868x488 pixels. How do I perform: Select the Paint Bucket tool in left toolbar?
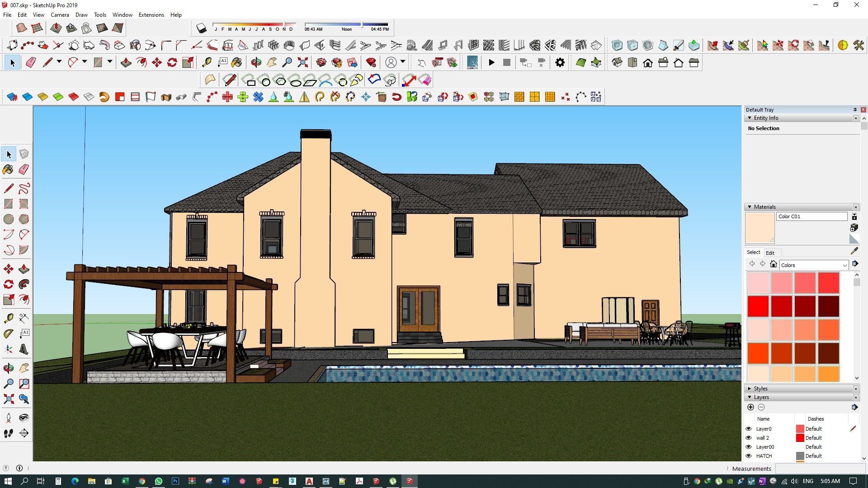[8, 169]
